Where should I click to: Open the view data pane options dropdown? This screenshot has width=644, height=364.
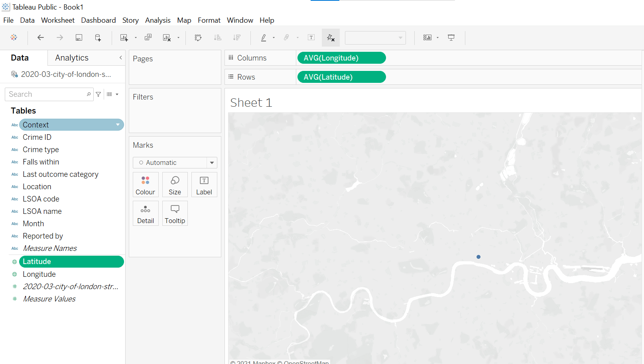tap(112, 94)
